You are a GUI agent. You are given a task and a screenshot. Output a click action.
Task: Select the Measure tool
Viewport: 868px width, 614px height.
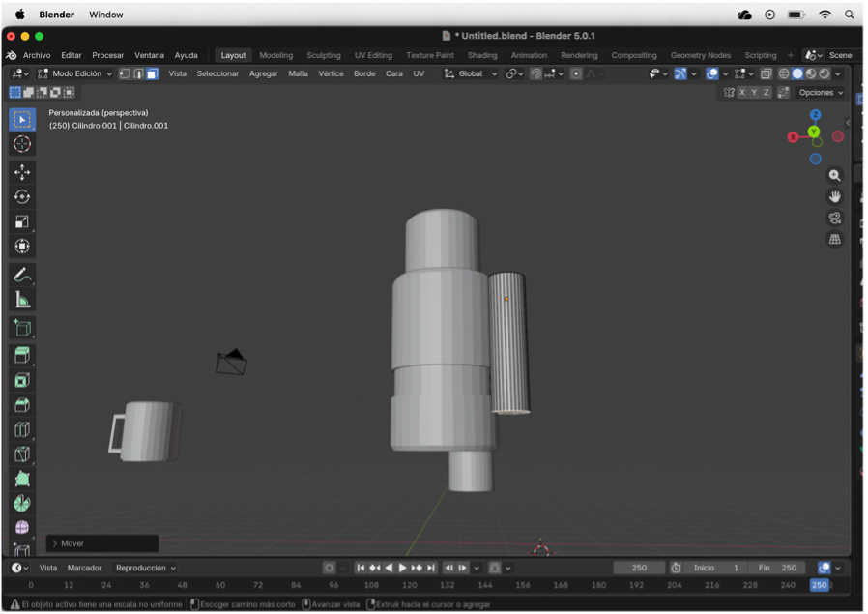[x=22, y=301]
